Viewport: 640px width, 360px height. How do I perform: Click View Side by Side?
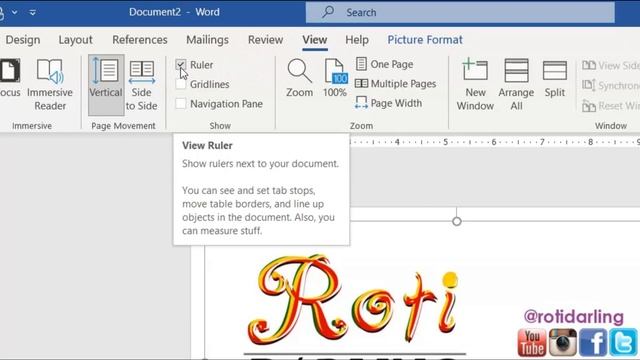pyautogui.click(x=611, y=65)
